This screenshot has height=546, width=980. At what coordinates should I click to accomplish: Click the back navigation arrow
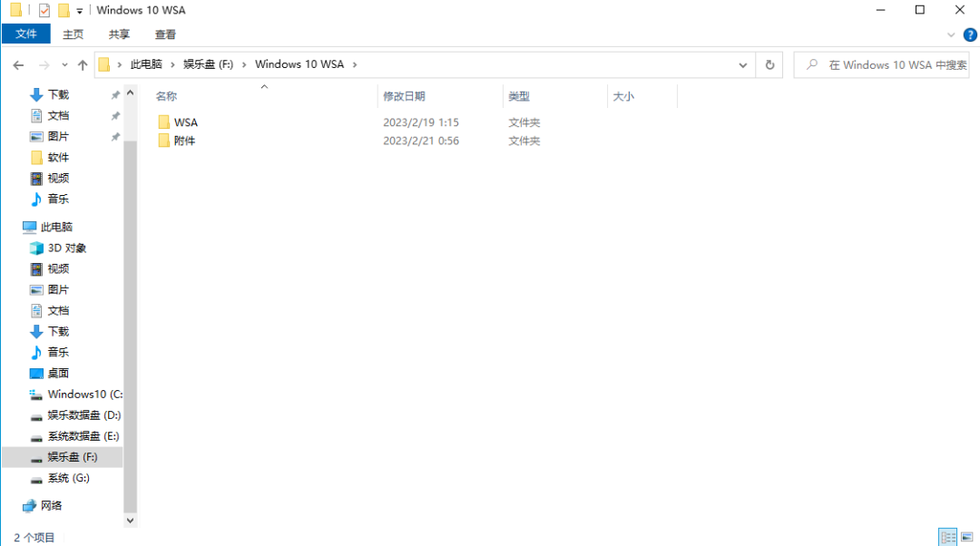coord(18,64)
